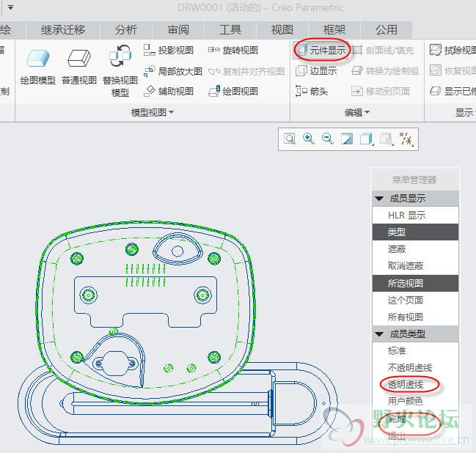Click Edge Display (边显示)
Viewport: 476px width, 453px height.
(316, 71)
